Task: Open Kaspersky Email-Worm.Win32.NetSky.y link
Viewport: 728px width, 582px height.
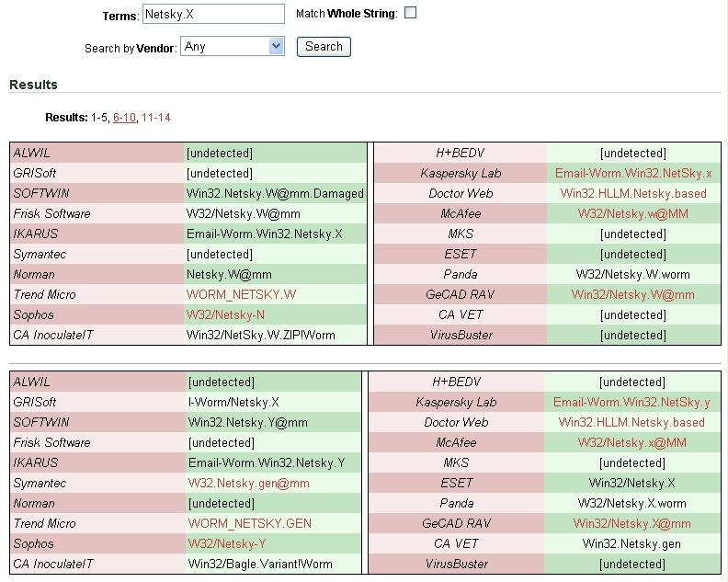Action: click(631, 402)
